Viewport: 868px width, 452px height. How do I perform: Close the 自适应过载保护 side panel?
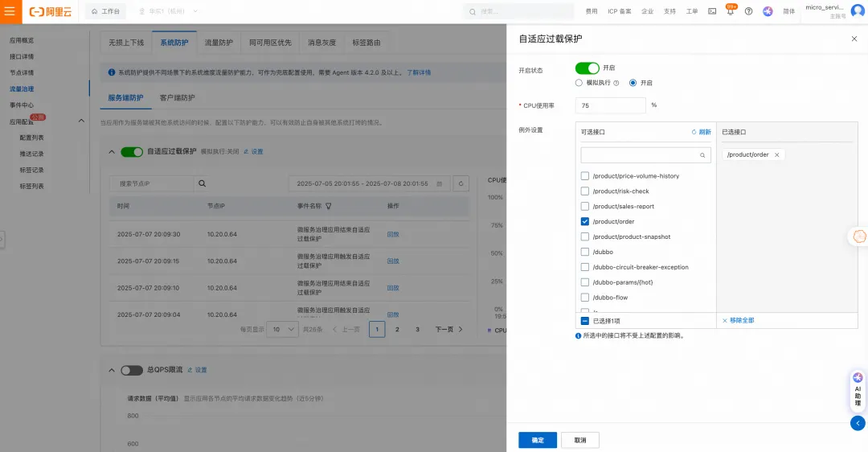[x=854, y=39]
